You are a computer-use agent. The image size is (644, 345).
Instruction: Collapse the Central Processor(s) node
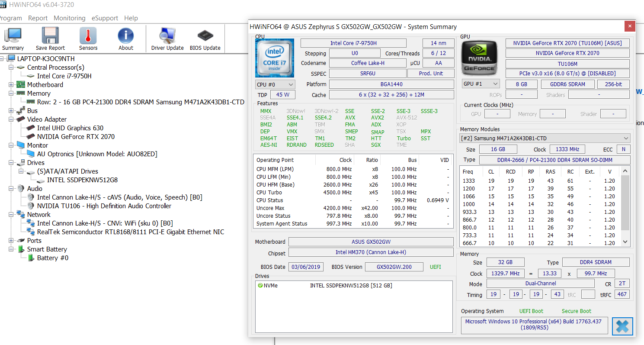(11, 68)
